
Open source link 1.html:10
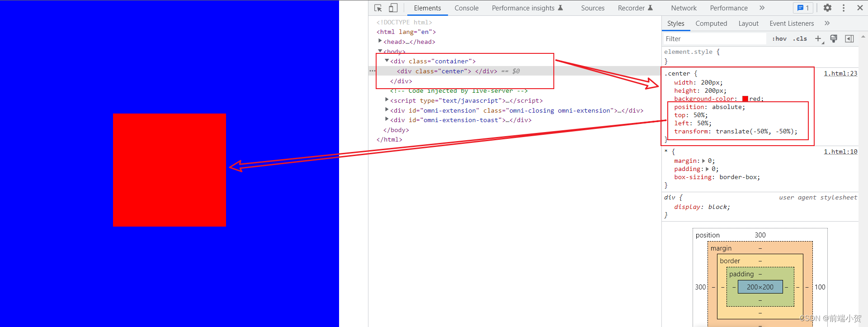click(840, 152)
